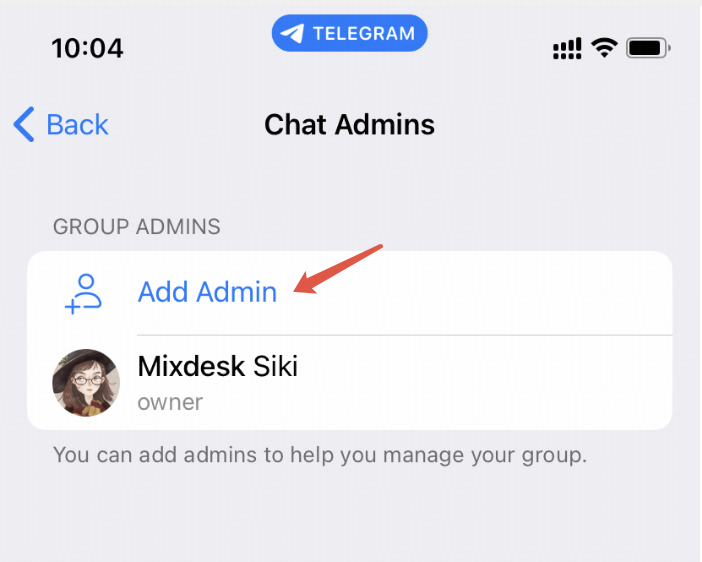This screenshot has height=562, width=702.
Task: Click the GROUP ADMINS section header
Action: [x=137, y=227]
